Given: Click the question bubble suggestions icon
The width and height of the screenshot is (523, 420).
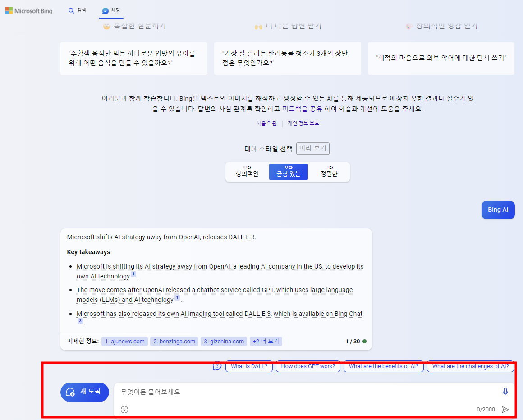Looking at the screenshot, I should pyautogui.click(x=217, y=366).
